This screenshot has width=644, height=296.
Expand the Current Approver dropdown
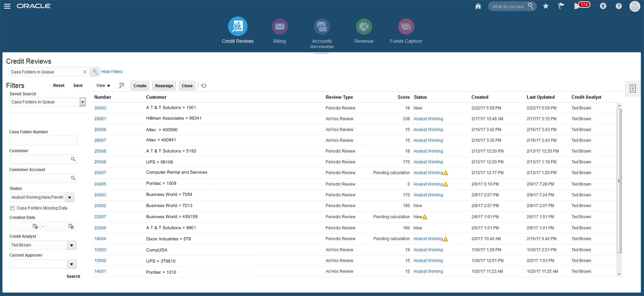pos(71,264)
